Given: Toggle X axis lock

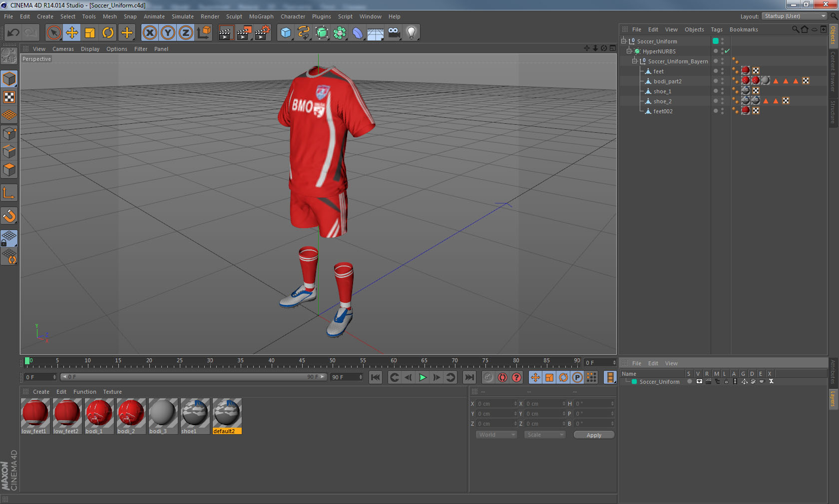Looking at the screenshot, I should point(149,33).
